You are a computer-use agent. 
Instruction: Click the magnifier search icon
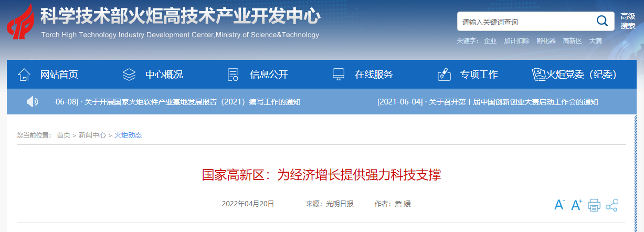602,22
